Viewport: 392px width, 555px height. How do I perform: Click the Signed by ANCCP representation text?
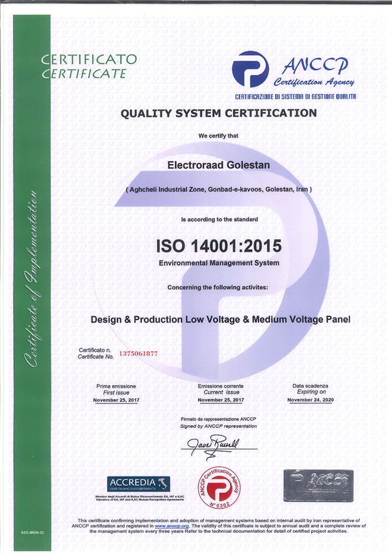[218, 426]
